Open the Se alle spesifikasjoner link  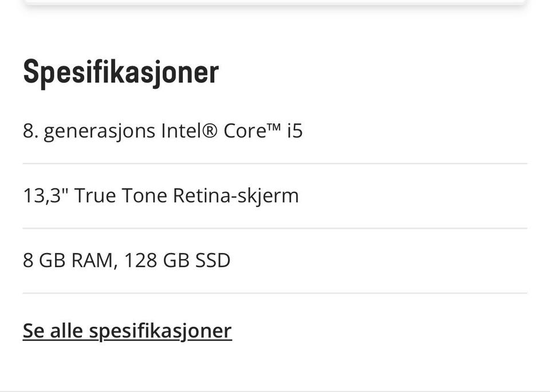click(x=127, y=331)
